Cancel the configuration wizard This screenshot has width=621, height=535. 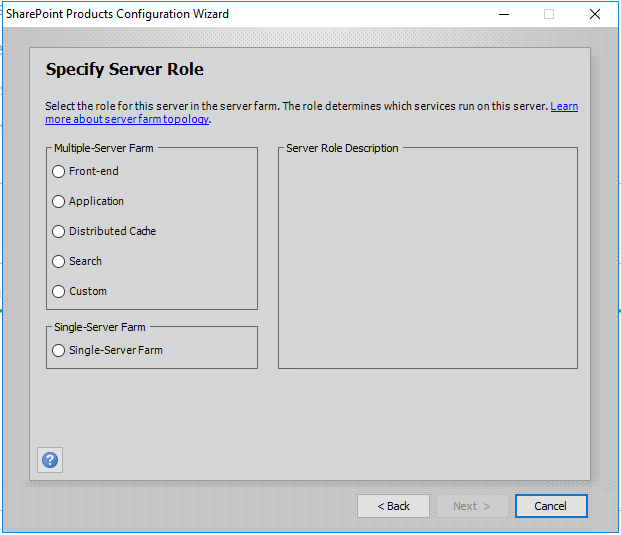551,506
